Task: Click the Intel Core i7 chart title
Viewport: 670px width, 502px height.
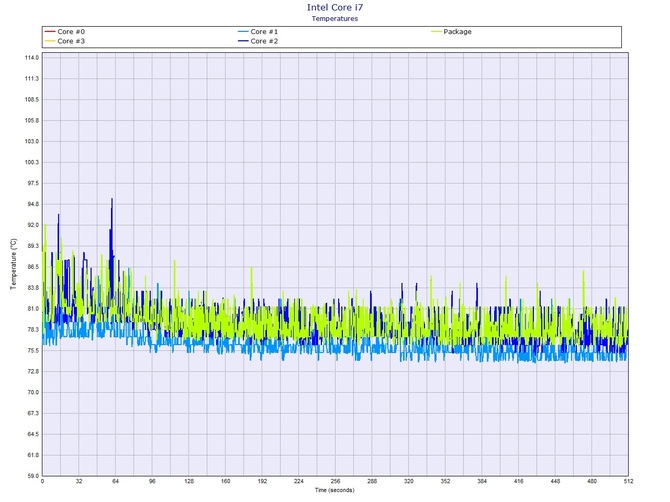Action: tap(335, 7)
